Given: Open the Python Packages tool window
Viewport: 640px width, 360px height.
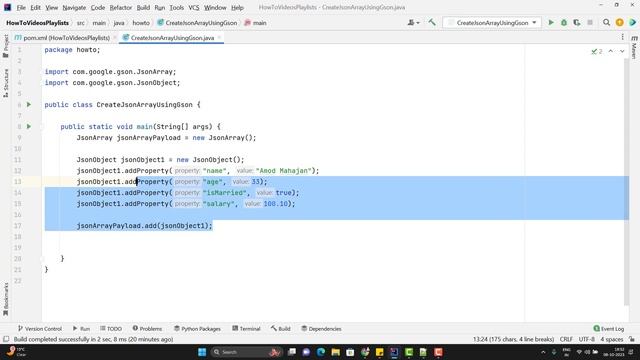Looking at the screenshot, I should 197,329.
